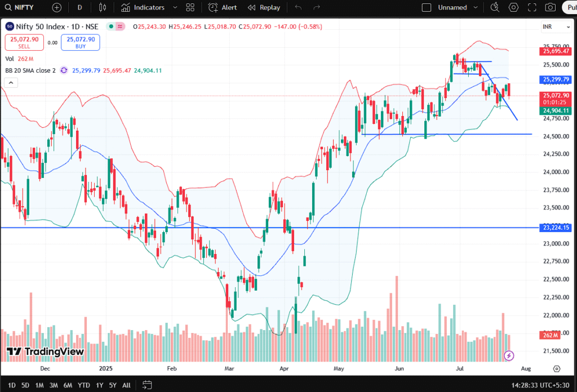The height and width of the screenshot is (392, 577).
Task: Click the 25,299.79 BB basis value in legend
Action: (86, 70)
